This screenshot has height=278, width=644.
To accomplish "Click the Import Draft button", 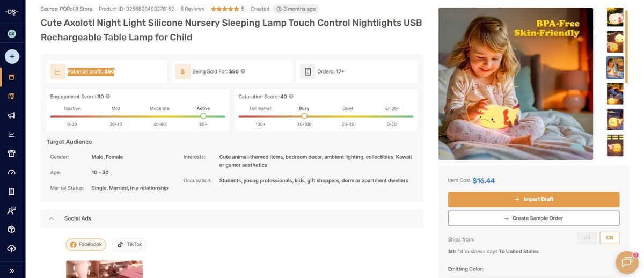I will (x=533, y=200).
